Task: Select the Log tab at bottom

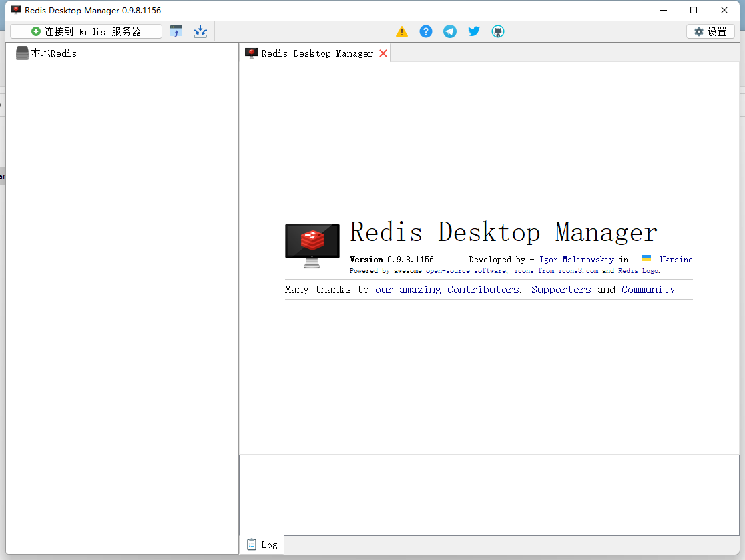Action: (x=262, y=545)
